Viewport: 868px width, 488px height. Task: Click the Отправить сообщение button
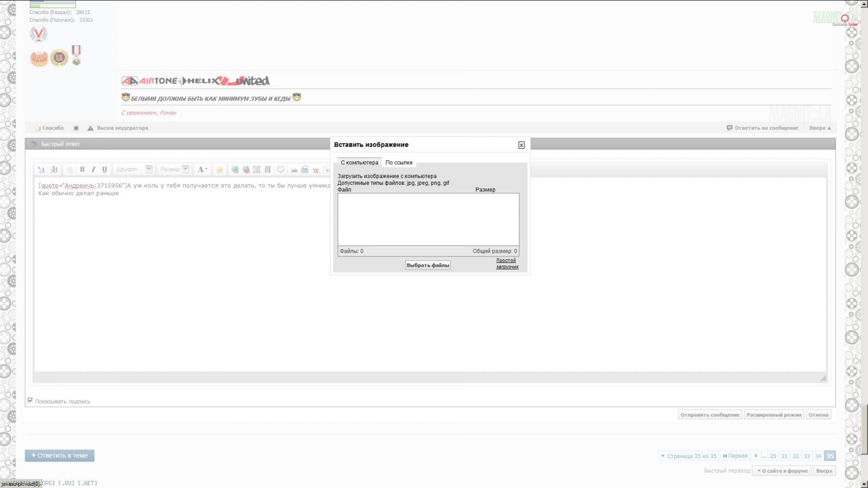click(x=710, y=415)
